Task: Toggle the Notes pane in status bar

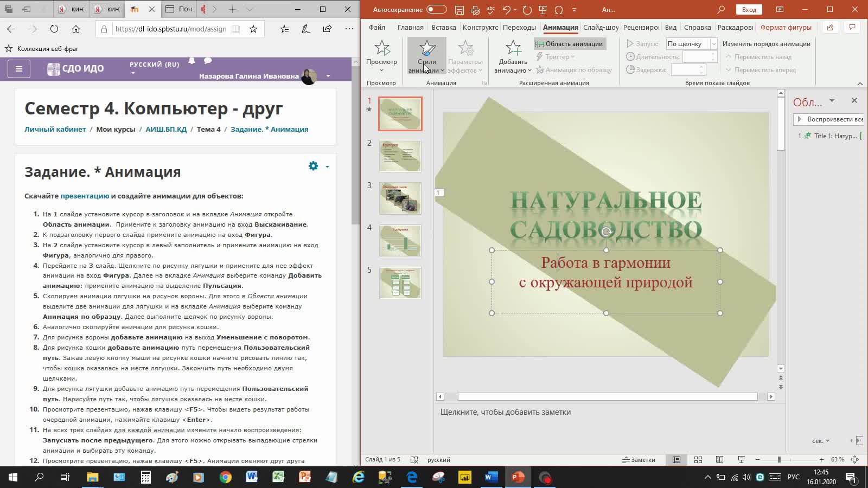Action: 639,460
